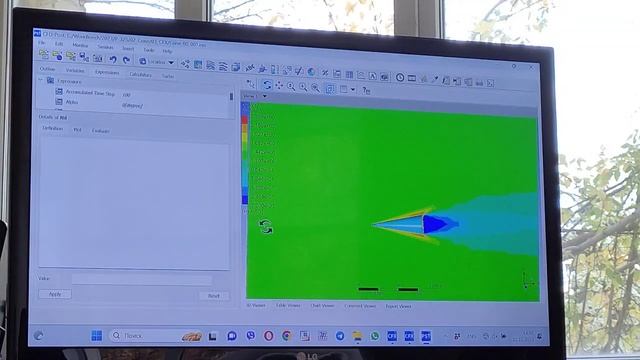640x360 pixels.
Task: Switch to the Expressions tab
Action: [x=107, y=73]
